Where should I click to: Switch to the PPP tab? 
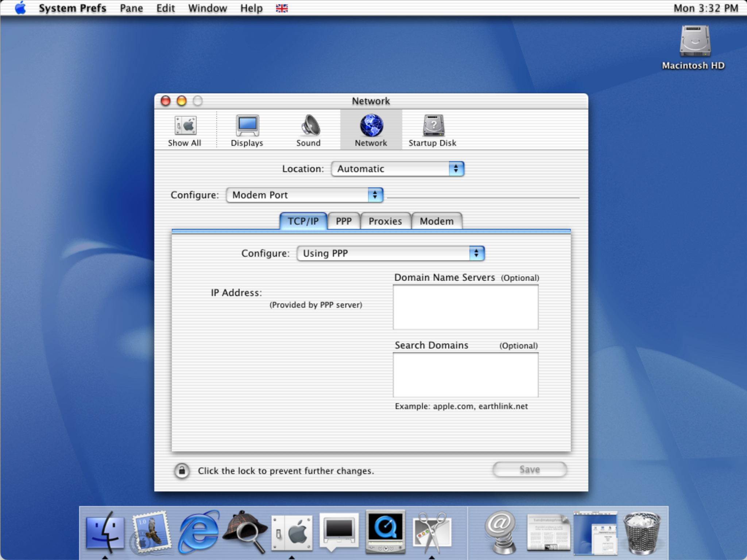pos(344,221)
